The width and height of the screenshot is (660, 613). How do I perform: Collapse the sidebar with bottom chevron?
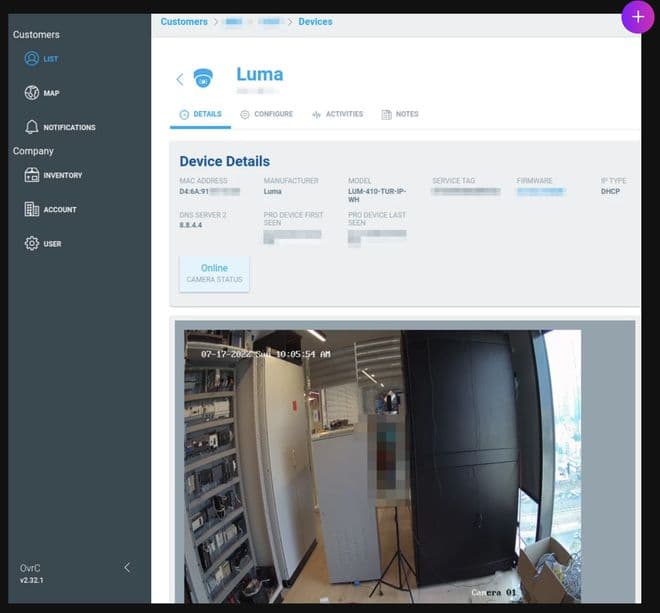pos(127,568)
